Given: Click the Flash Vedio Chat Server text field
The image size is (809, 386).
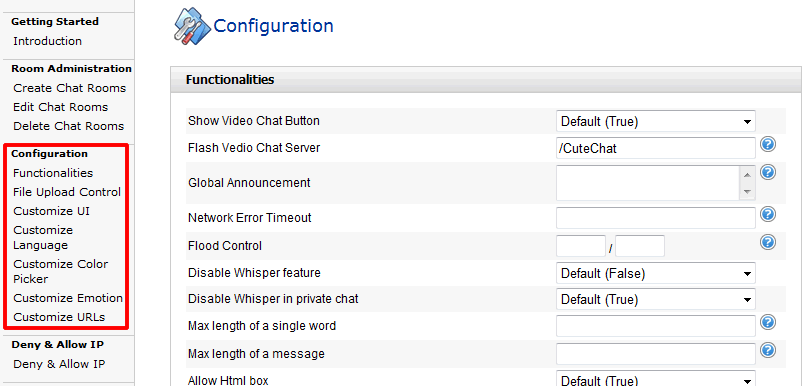Looking at the screenshot, I should pyautogui.click(x=655, y=148).
